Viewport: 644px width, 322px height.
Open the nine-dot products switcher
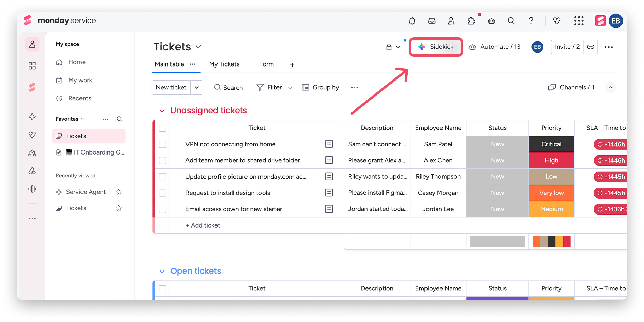coord(579,21)
